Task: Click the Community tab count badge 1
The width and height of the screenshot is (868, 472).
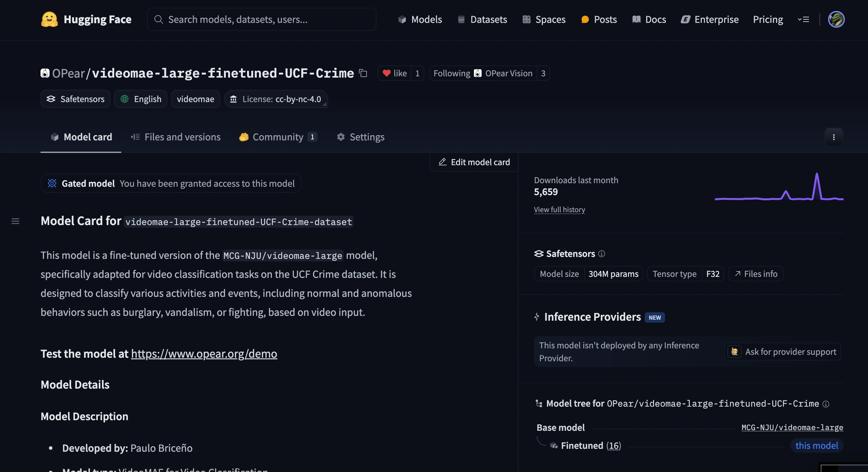Action: coord(312,137)
